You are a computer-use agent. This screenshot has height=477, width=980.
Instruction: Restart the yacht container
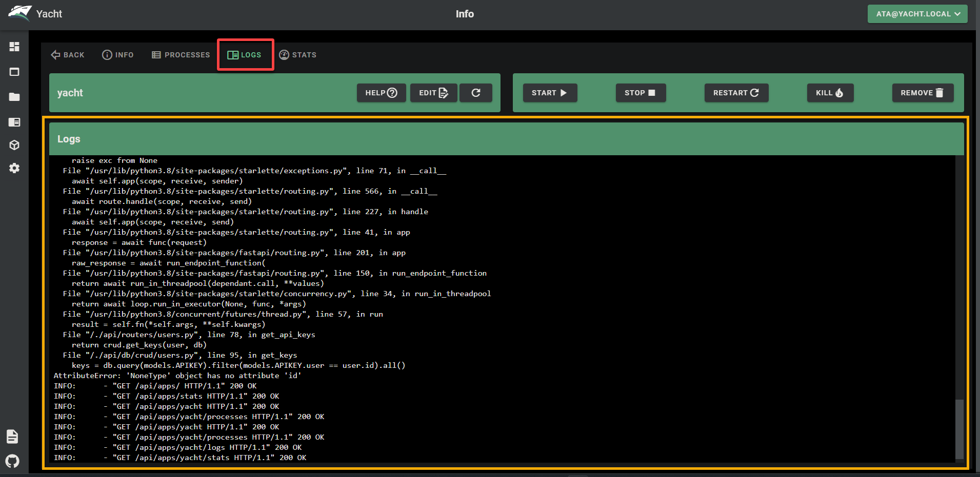pos(736,93)
